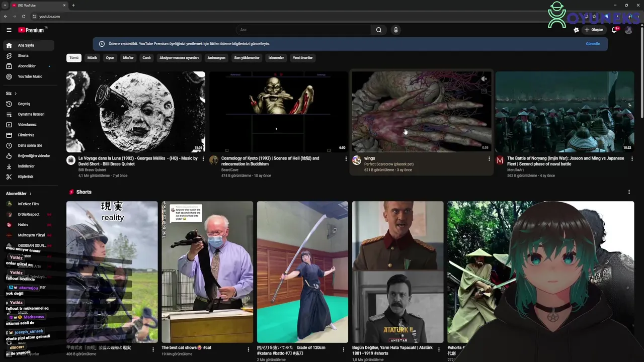Viewport: 644px width, 362px height.
Task: Click the search magnifier button
Action: click(x=379, y=30)
